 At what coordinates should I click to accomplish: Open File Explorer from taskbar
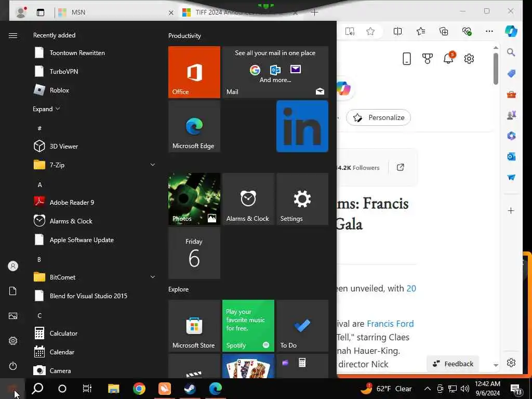tap(114, 389)
